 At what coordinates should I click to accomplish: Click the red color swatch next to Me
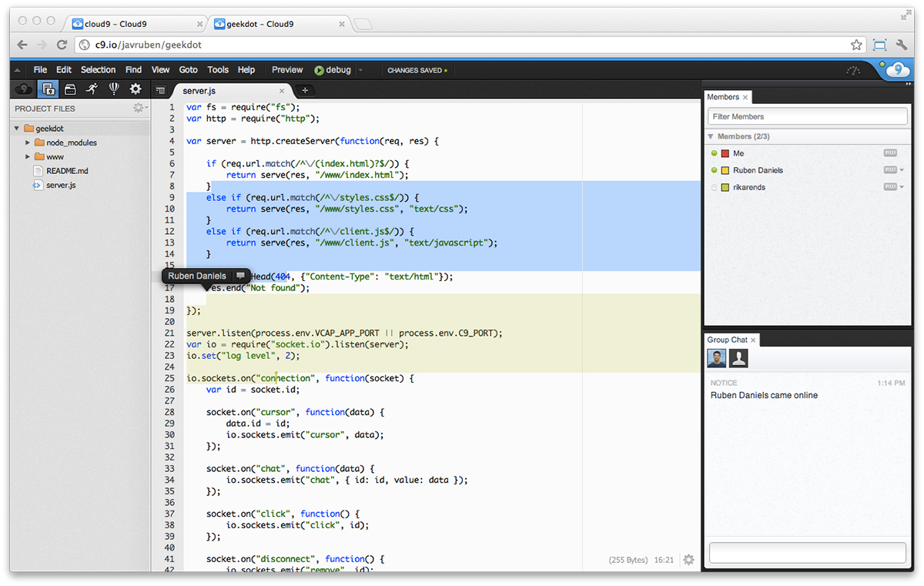[725, 153]
